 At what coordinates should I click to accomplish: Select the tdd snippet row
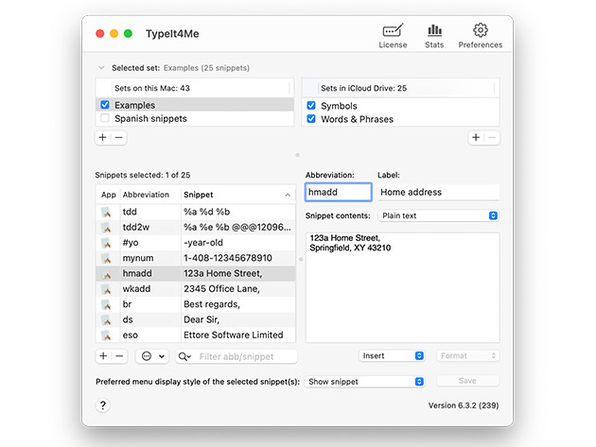[x=195, y=212]
